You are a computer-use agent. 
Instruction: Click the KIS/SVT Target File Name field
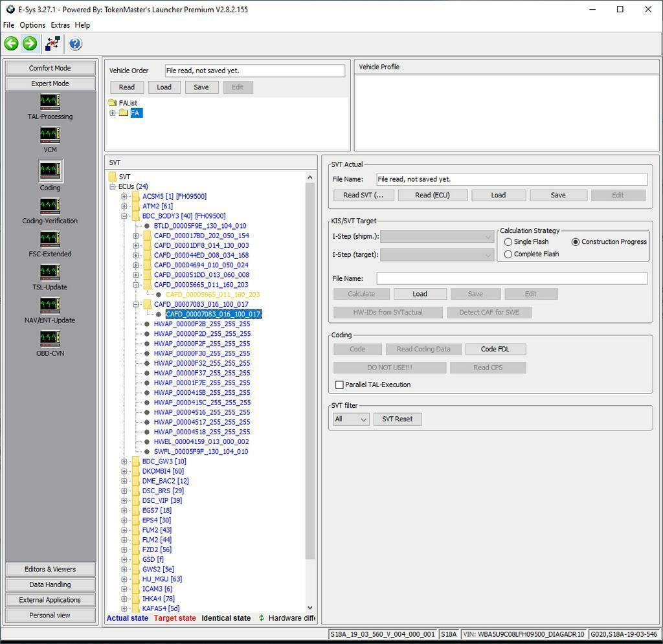tap(511, 278)
